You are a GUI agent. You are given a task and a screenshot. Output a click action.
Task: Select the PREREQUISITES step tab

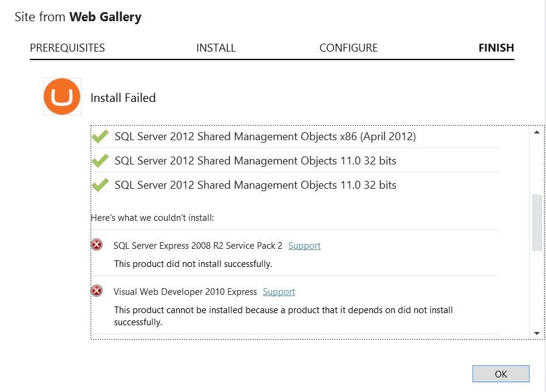pos(67,48)
